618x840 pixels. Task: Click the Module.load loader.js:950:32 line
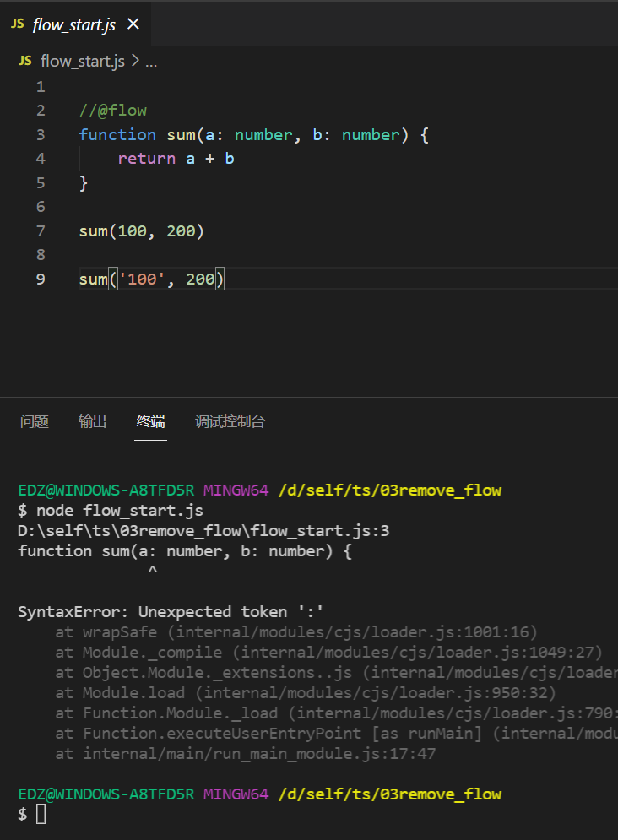pos(306,693)
